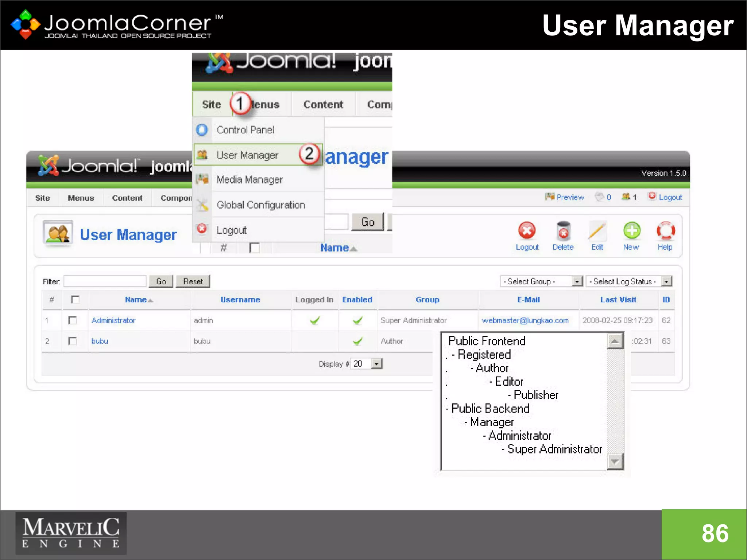Open the Content menu in zoomed inset
Screen dimensions: 747x560
pyautogui.click(x=323, y=105)
